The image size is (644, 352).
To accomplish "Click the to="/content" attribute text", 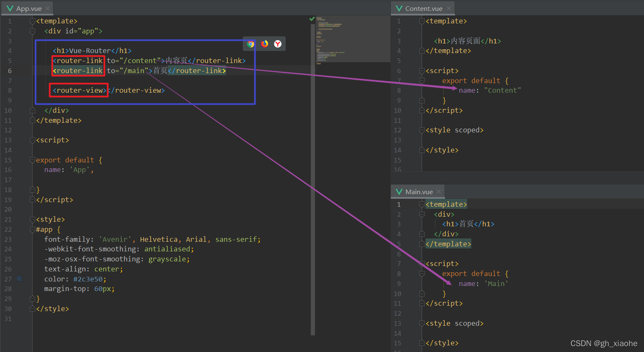I will pyautogui.click(x=134, y=61).
